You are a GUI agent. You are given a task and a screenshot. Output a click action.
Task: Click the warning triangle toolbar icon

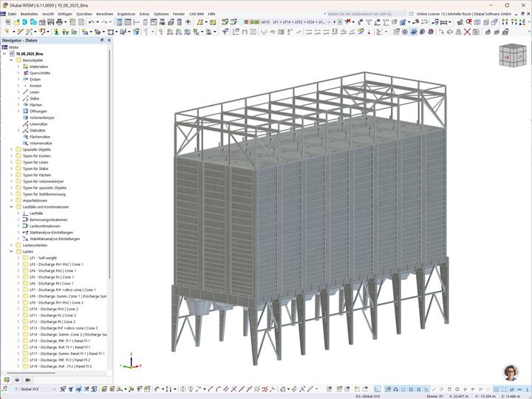[x=459, y=32]
